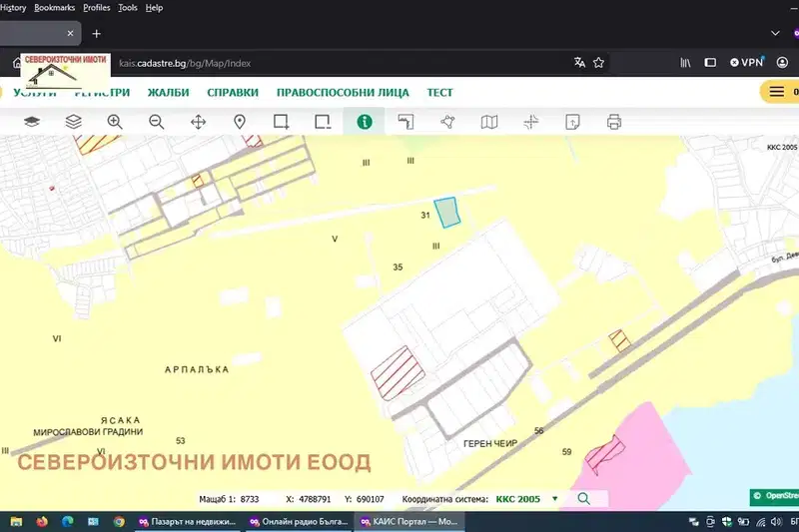Viewport: 799px width, 532px height.
Task: Toggle the browser sidebar icon
Action: pyautogui.click(x=710, y=63)
